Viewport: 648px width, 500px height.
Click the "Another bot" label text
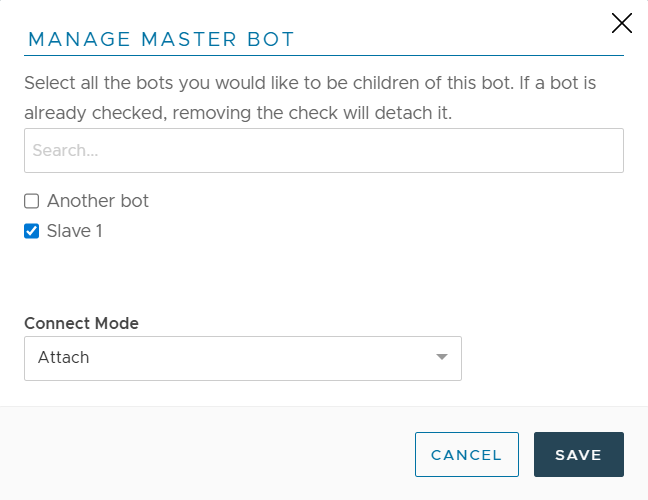click(98, 201)
